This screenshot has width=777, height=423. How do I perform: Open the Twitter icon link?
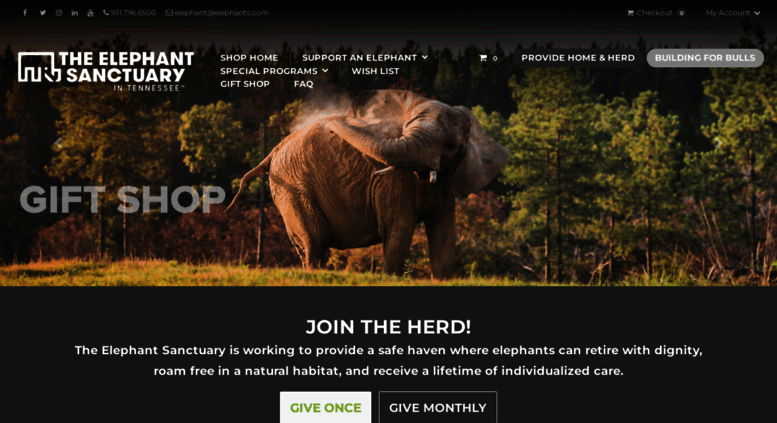pos(43,13)
